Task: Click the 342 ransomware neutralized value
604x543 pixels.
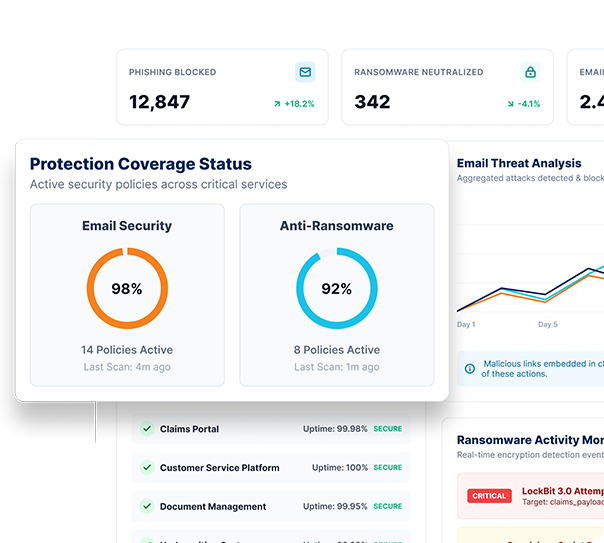Action: pos(372,102)
